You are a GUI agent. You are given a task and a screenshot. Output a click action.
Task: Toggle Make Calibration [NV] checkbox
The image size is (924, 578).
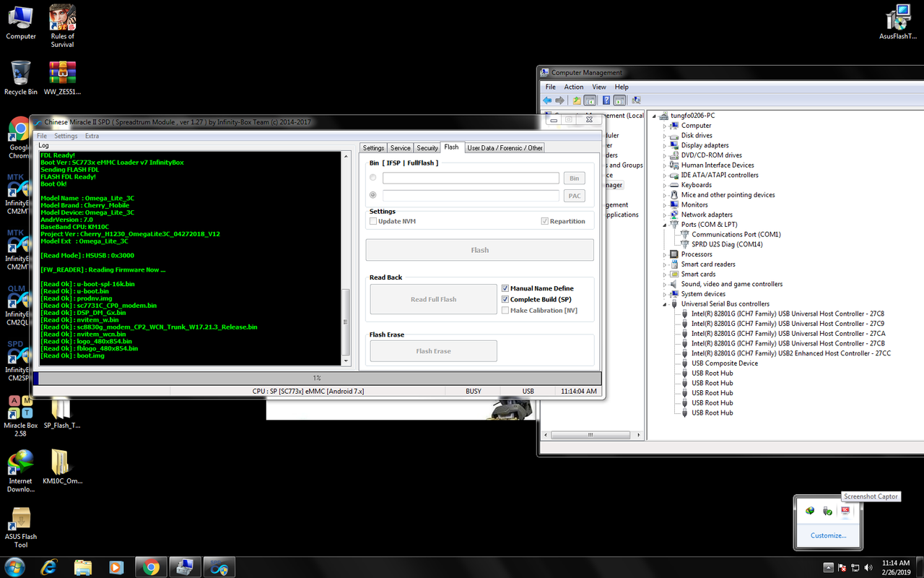tap(505, 310)
